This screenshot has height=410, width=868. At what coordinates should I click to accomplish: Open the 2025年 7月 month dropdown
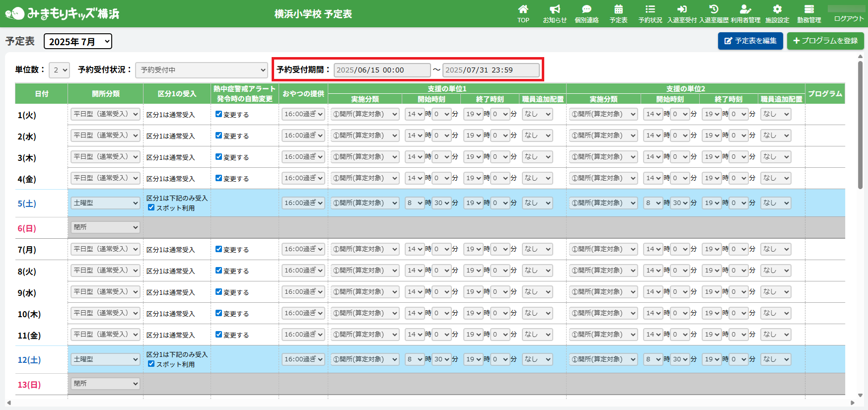78,42
